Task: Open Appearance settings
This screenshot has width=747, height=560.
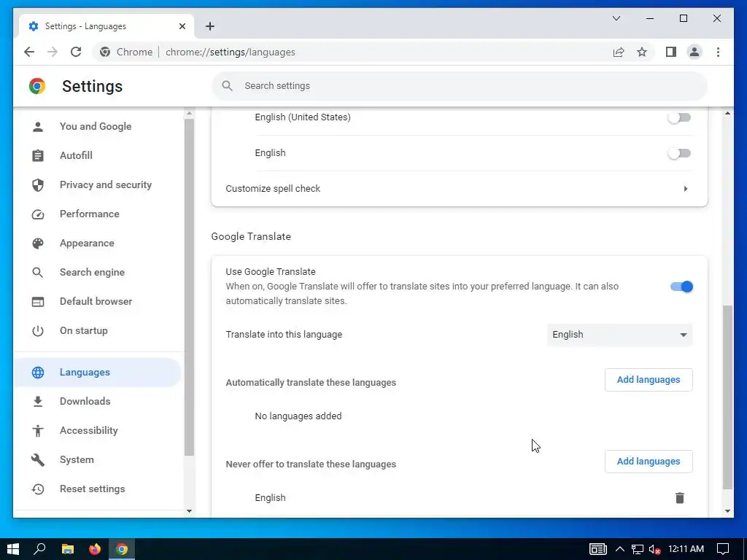Action: (x=87, y=243)
